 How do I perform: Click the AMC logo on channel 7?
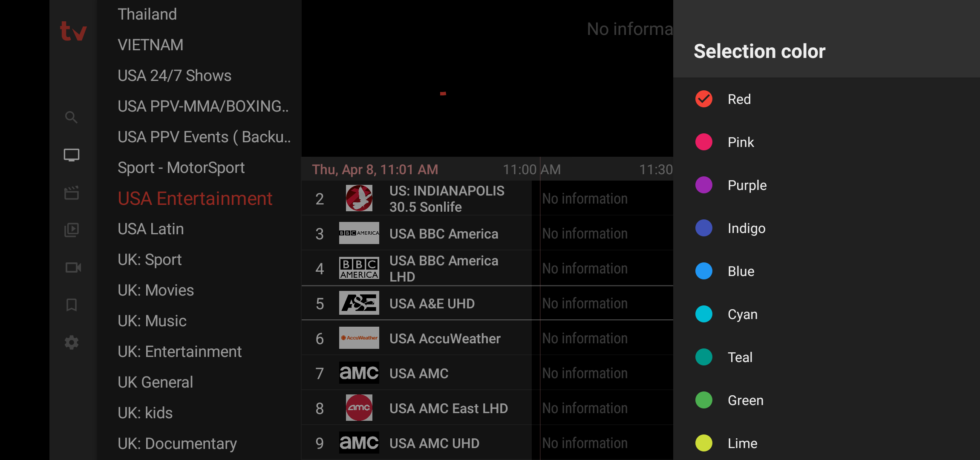359,373
